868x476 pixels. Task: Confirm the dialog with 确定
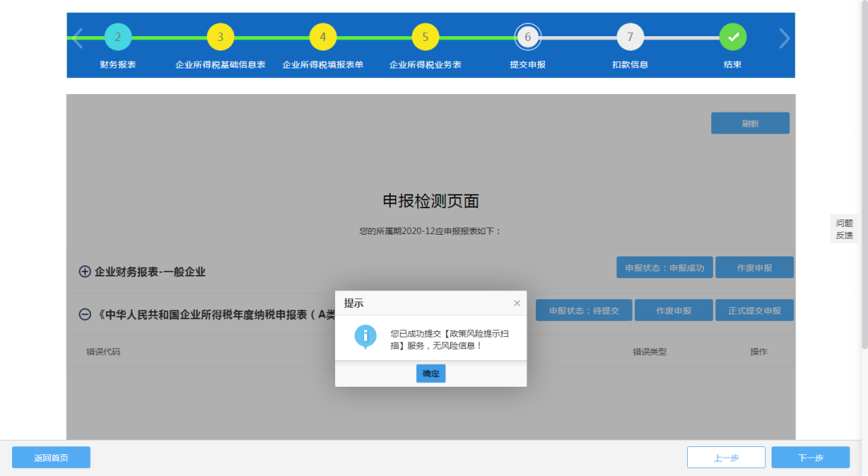431,374
